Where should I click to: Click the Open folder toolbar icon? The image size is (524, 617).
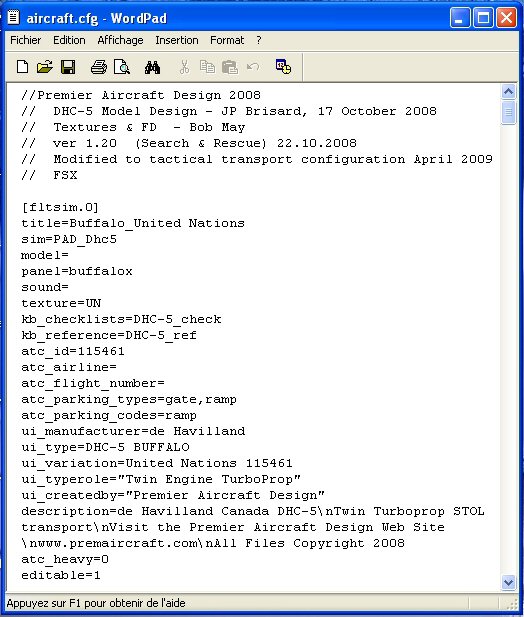(45, 67)
